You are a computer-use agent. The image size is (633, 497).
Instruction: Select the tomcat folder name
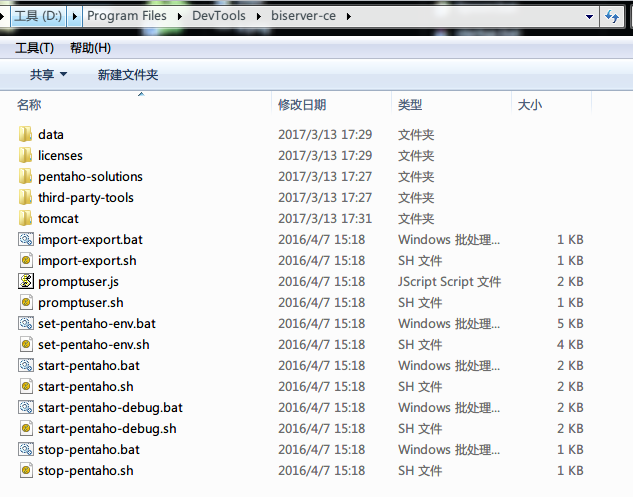pos(58,218)
